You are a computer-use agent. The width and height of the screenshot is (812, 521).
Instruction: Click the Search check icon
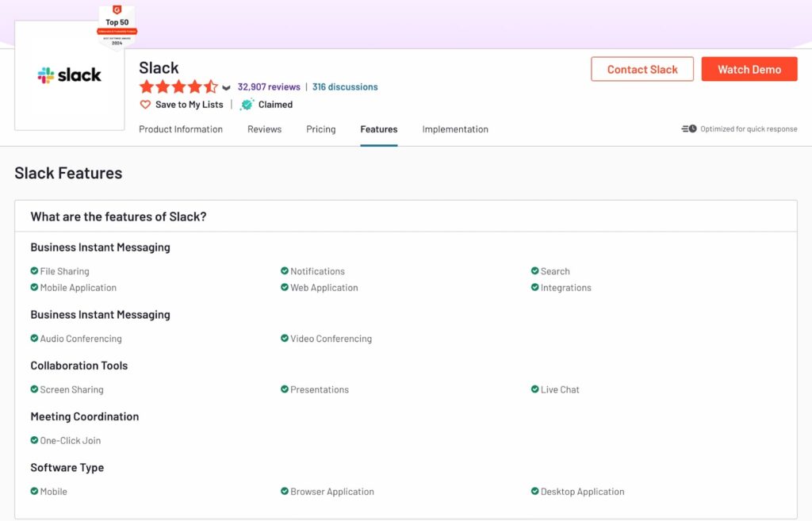pos(535,271)
